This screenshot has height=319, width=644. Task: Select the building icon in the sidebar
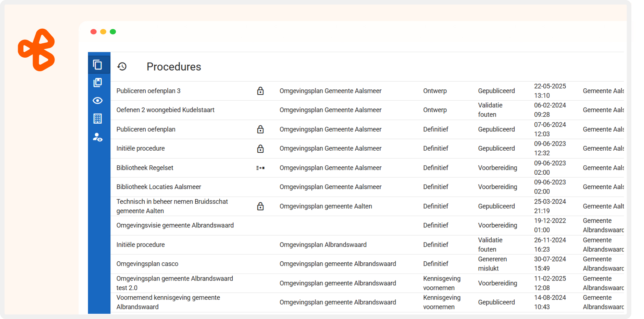98,118
